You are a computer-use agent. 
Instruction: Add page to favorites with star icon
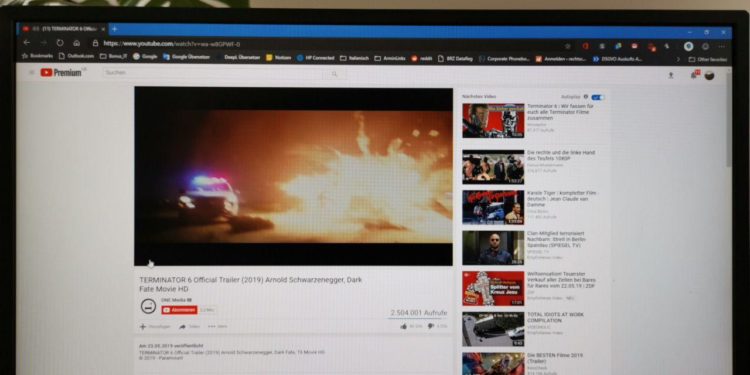(568, 46)
